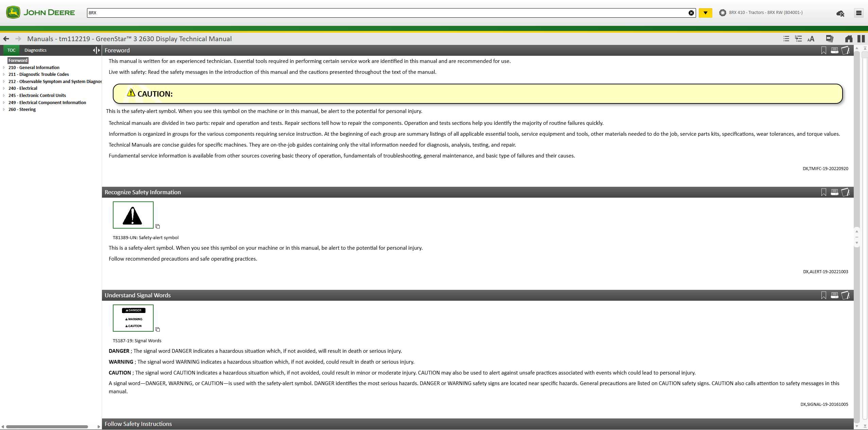Add a note to Understand Signal Words
Screen dimensions: 868x430
846,295
